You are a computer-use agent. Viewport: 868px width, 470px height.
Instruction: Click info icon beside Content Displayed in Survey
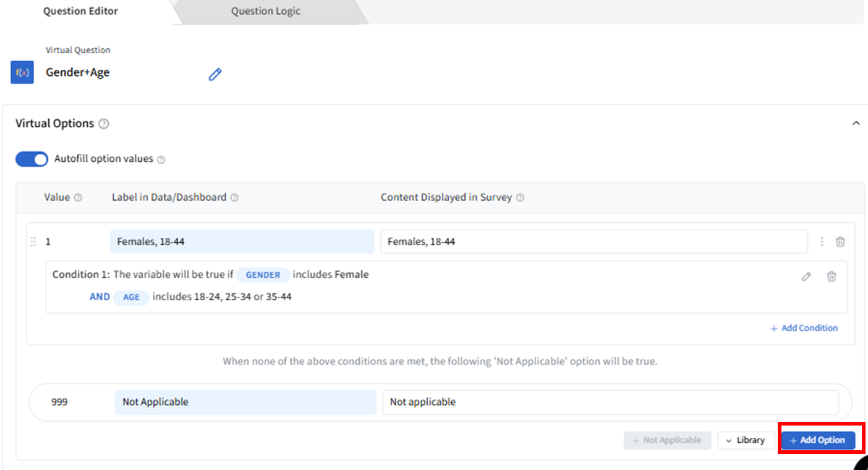click(520, 198)
